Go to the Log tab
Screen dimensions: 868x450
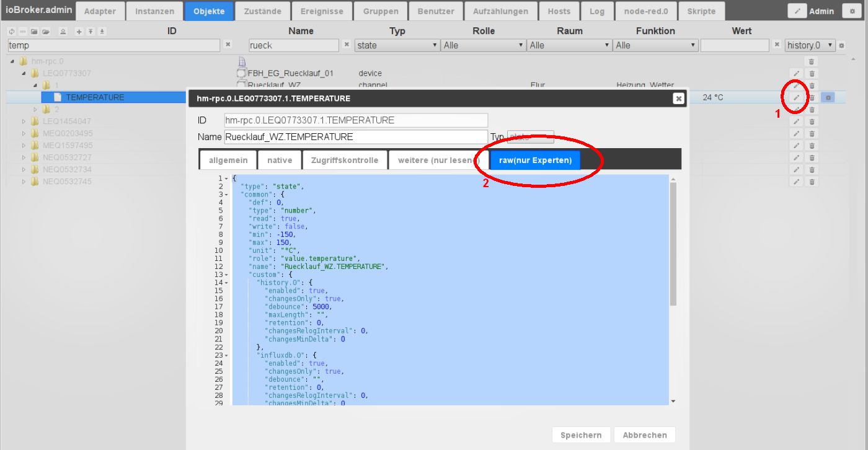point(597,11)
